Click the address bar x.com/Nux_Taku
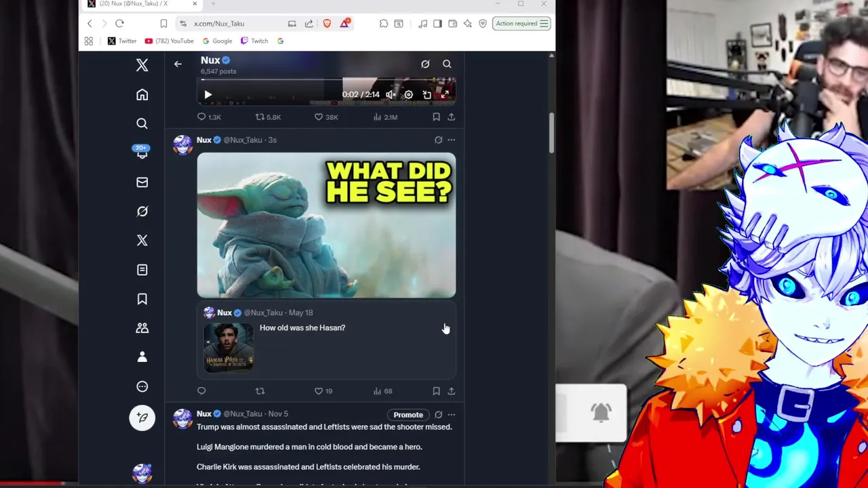 pos(219,24)
